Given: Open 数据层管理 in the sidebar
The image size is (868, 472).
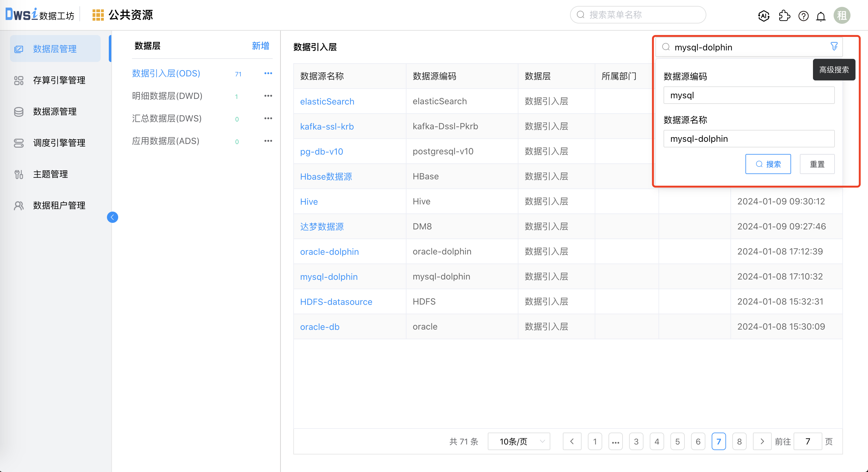Looking at the screenshot, I should [55, 49].
